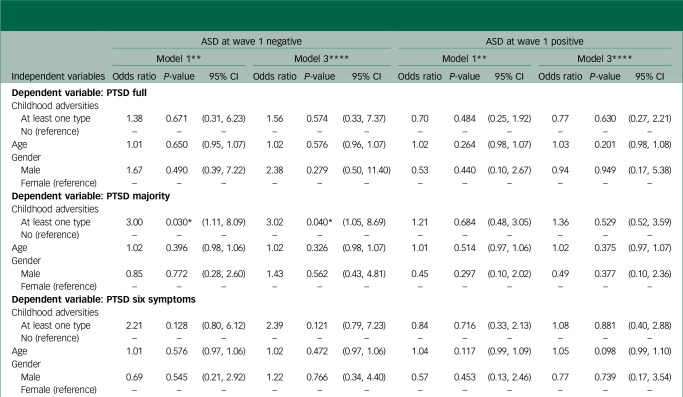This screenshot has width=683, height=397.
Task: Select the 0.040* P-value cell
Action: pos(319,222)
